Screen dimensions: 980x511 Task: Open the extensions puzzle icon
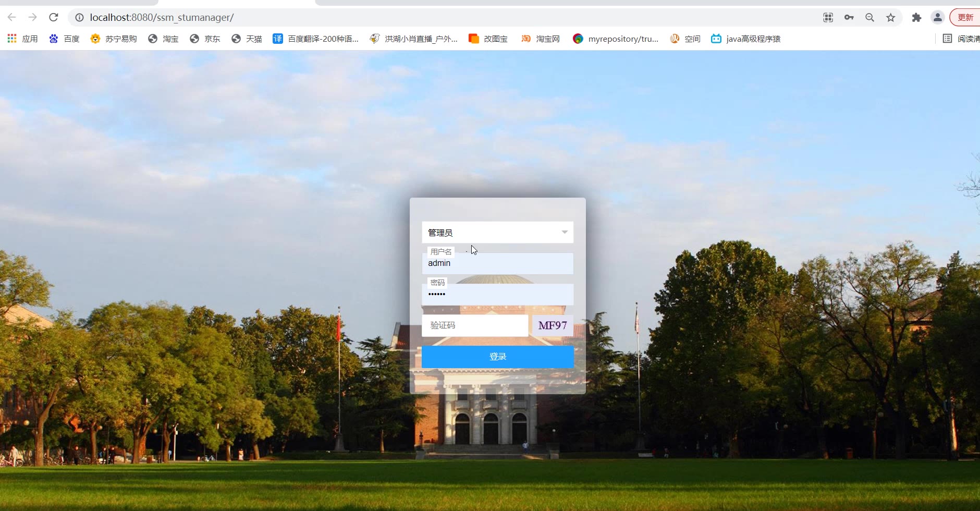pyautogui.click(x=916, y=18)
